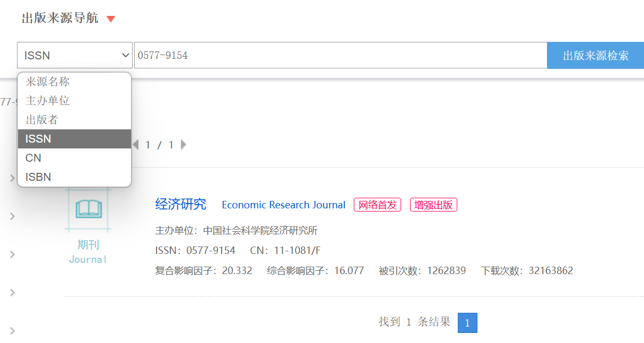Image resolution: width=644 pixels, height=343 pixels.
Task: Choose 出版者 option in the dropdown
Action: (x=74, y=120)
